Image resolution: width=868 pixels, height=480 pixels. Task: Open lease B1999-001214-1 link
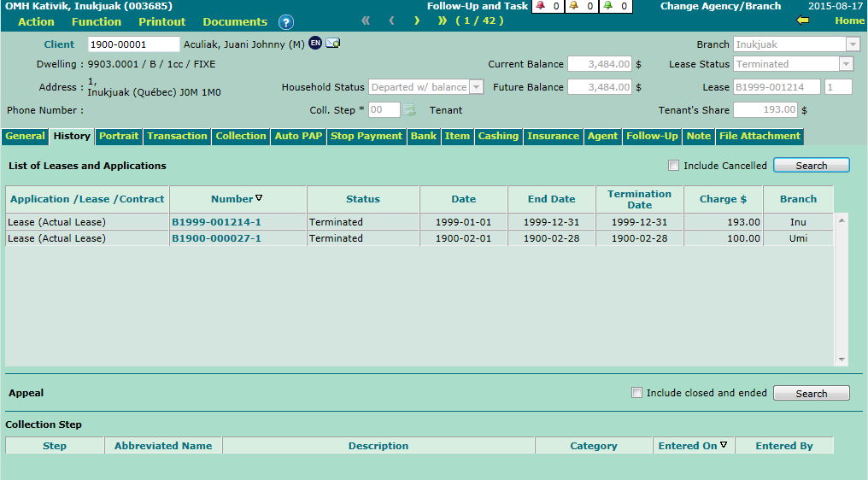tap(216, 222)
